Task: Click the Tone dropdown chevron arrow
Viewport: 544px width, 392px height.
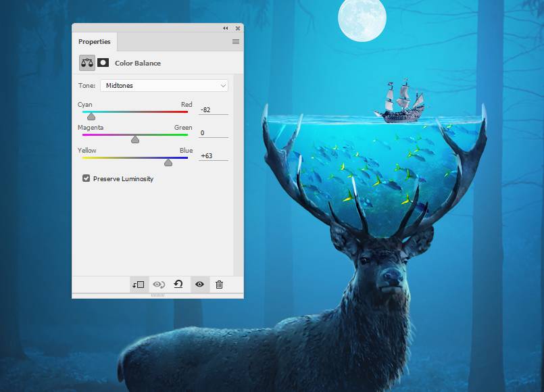Action: pos(223,86)
